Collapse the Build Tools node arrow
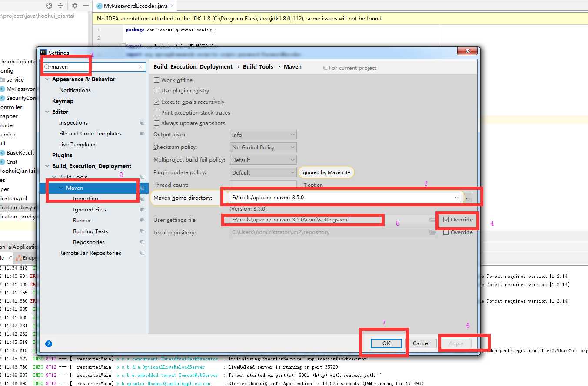The image size is (588, 386). tap(54, 177)
